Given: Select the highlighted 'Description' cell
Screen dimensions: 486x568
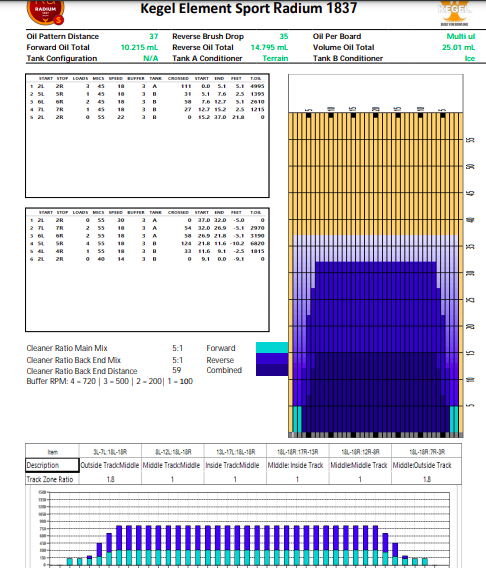Looking at the screenshot, I should [52, 465].
